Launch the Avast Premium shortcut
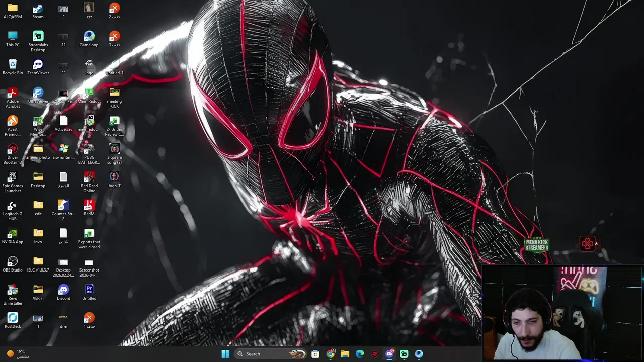This screenshot has width=644, height=362. pos(13,126)
